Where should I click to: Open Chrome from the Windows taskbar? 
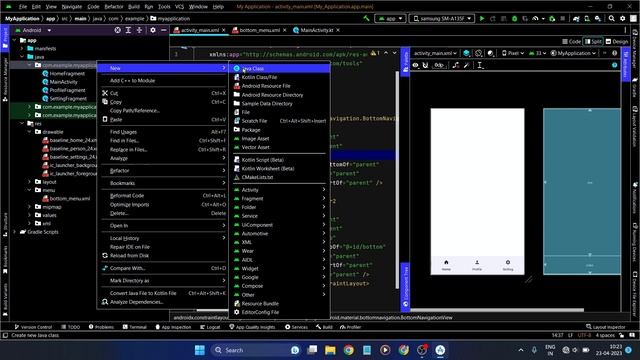(x=349, y=350)
